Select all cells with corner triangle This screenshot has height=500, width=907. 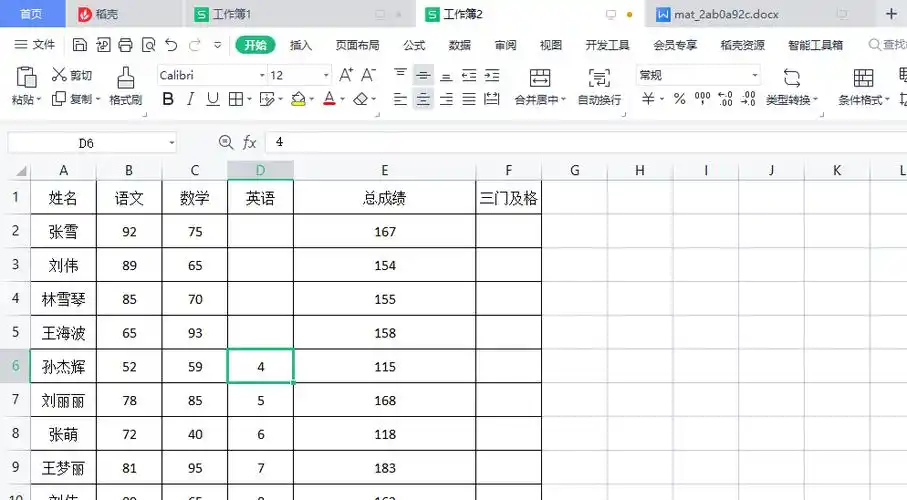pyautogui.click(x=21, y=171)
